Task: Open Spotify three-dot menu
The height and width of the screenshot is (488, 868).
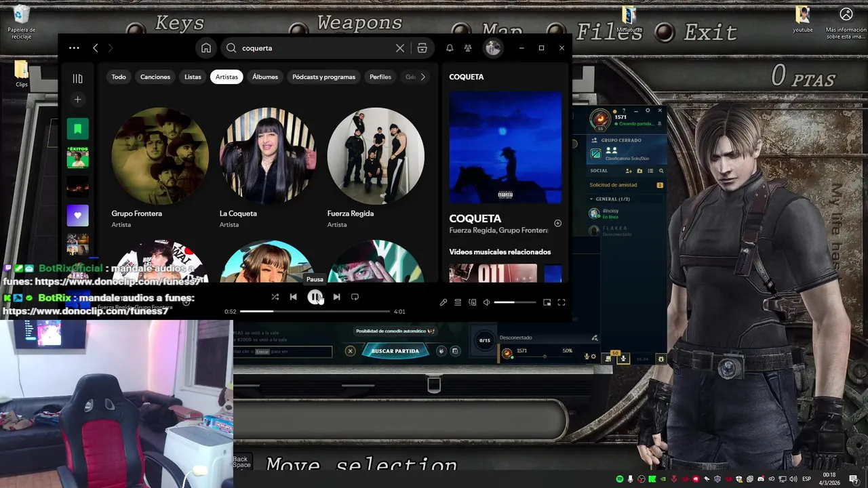Action: (74, 48)
